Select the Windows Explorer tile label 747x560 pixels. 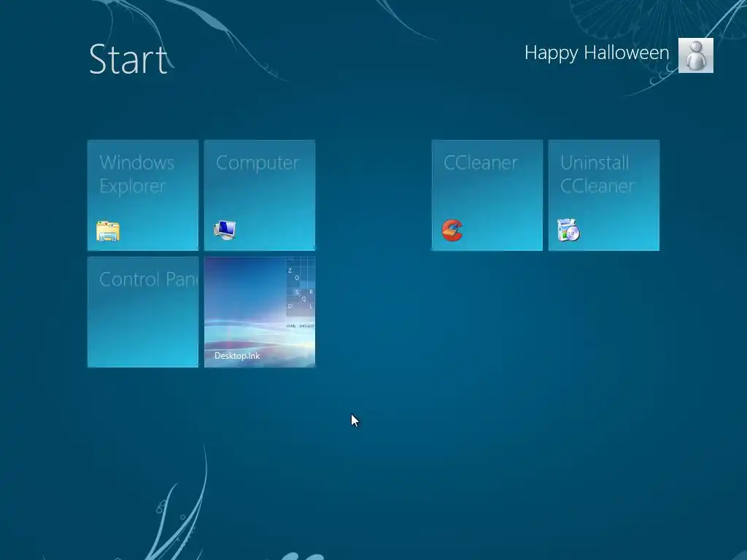(x=136, y=174)
